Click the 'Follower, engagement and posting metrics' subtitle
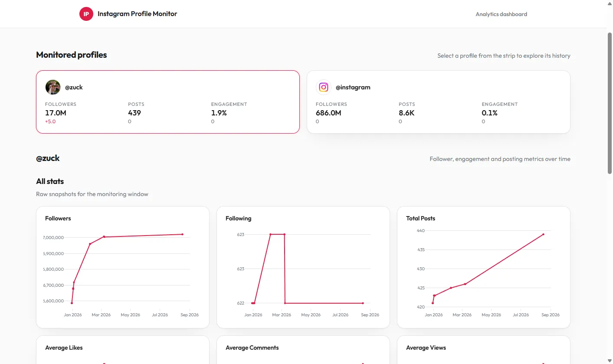Image resolution: width=613 pixels, height=364 pixels. point(500,159)
